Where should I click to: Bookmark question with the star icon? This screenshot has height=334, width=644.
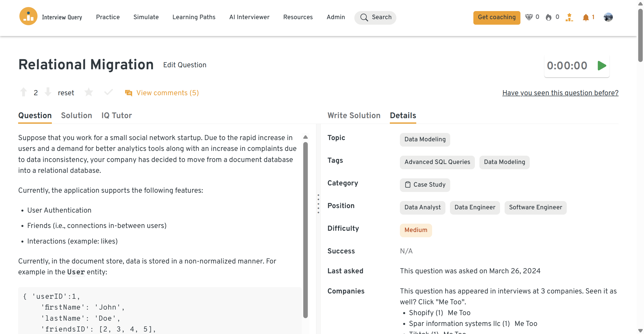tap(89, 92)
